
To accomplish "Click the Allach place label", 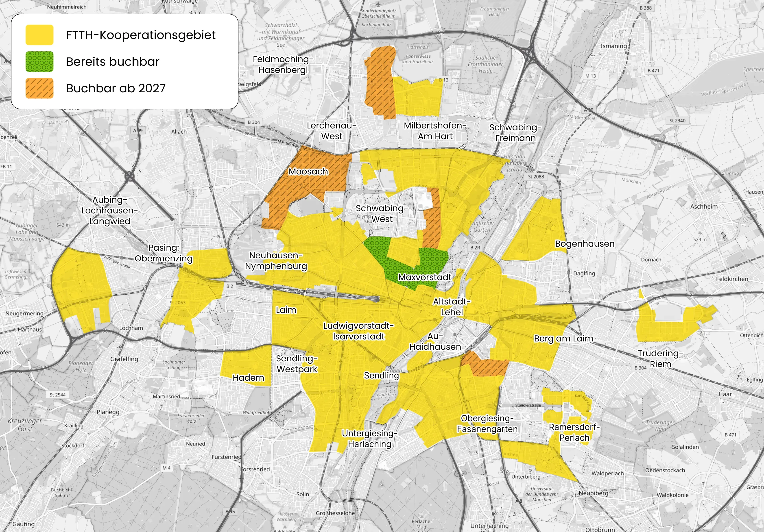I will 179,132.
